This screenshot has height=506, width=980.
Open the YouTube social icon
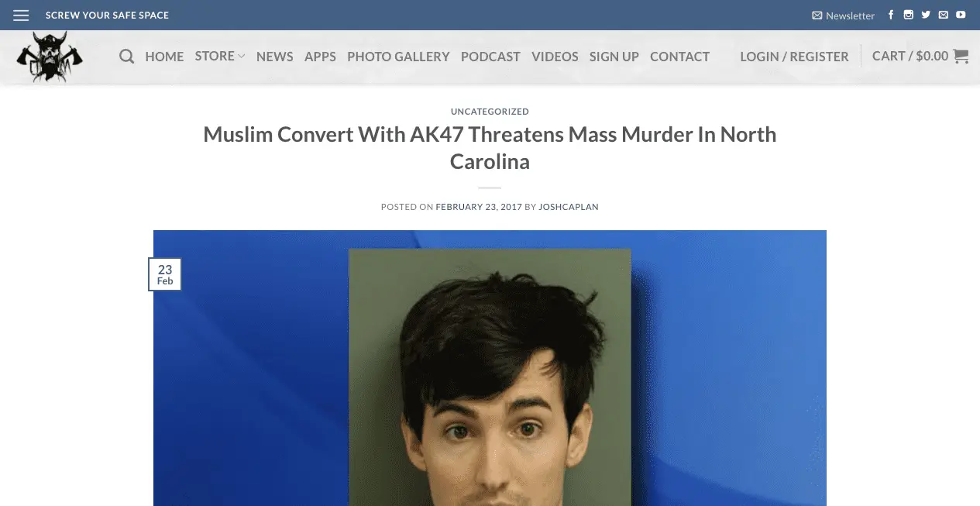961,15
